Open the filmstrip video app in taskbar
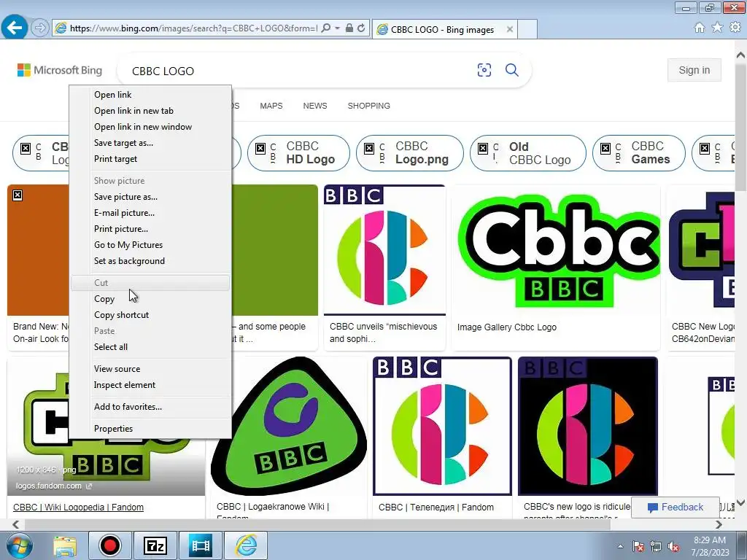This screenshot has width=747, height=560. [x=201, y=545]
